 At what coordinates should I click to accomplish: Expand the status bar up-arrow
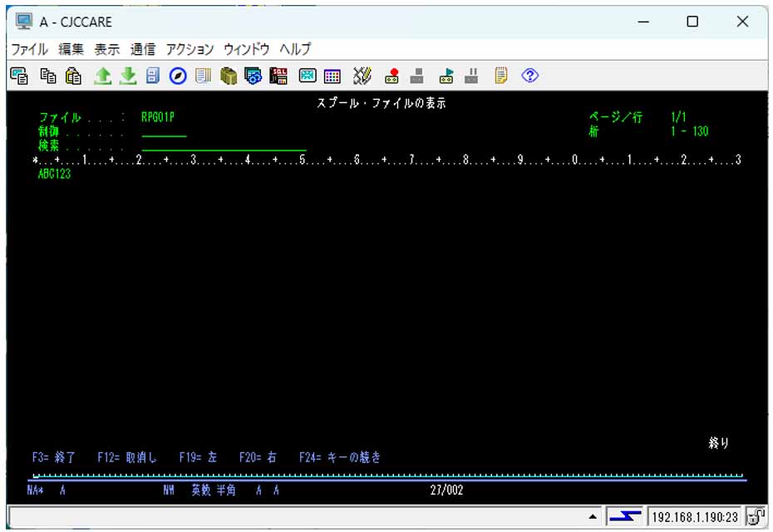click(593, 517)
